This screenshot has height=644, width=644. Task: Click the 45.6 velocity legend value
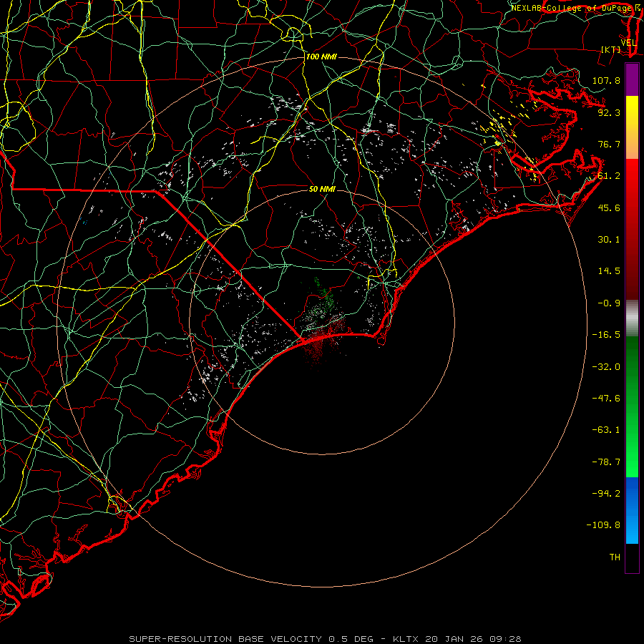pyautogui.click(x=609, y=208)
